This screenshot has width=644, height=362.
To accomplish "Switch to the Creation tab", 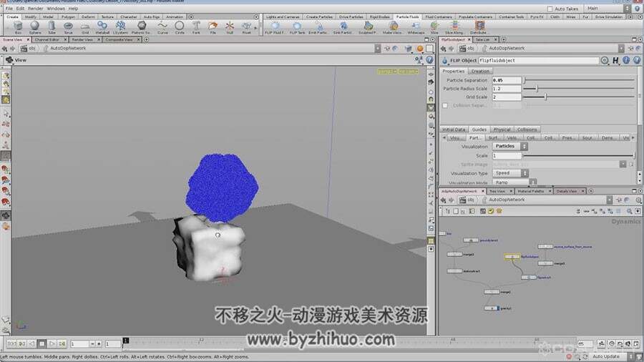I will point(479,71).
